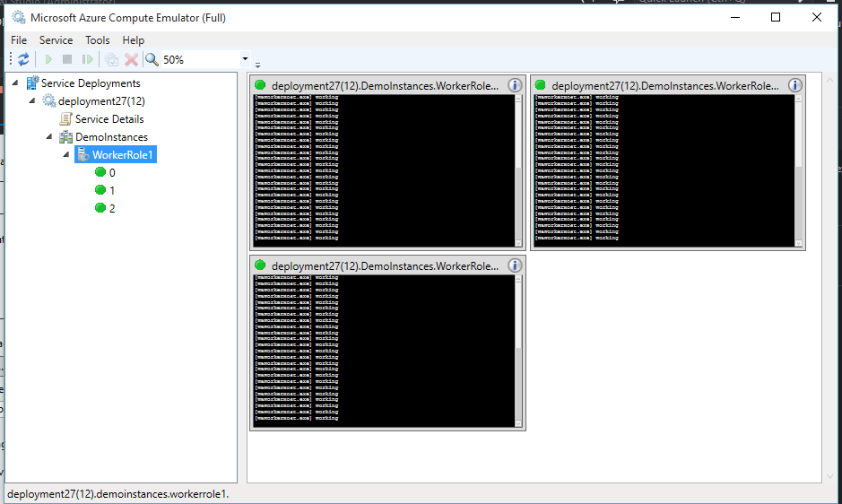Click the DemoInstances node icon

coord(66,137)
